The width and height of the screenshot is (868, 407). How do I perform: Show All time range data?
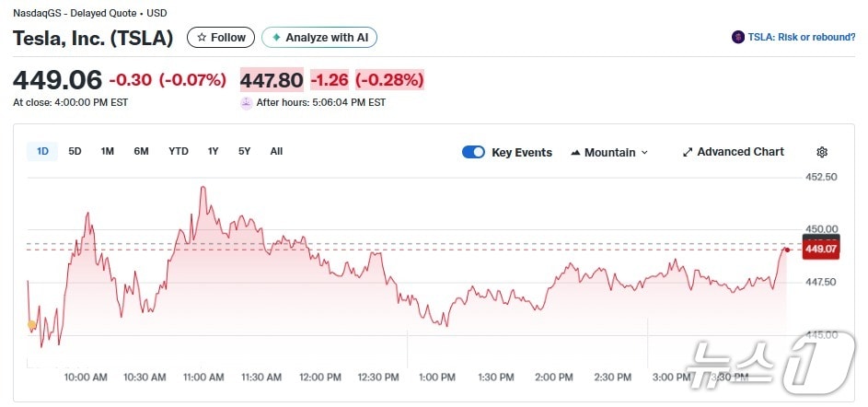276,151
